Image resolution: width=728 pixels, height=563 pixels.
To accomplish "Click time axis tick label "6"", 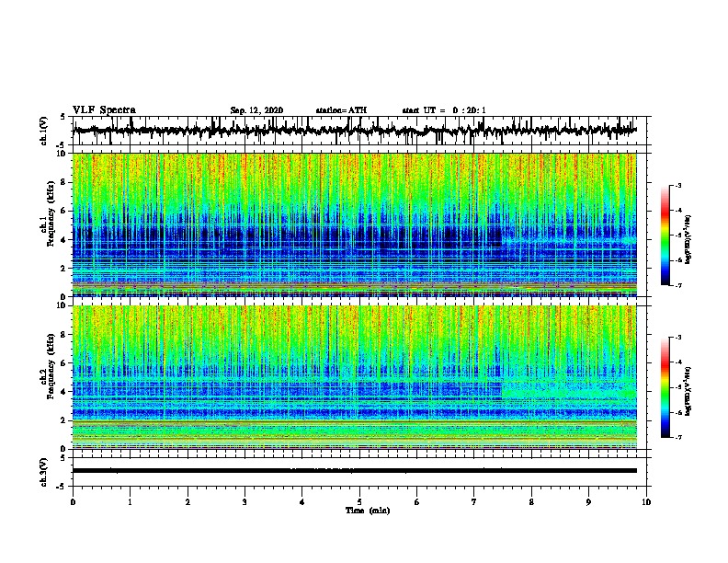I will (x=417, y=502).
